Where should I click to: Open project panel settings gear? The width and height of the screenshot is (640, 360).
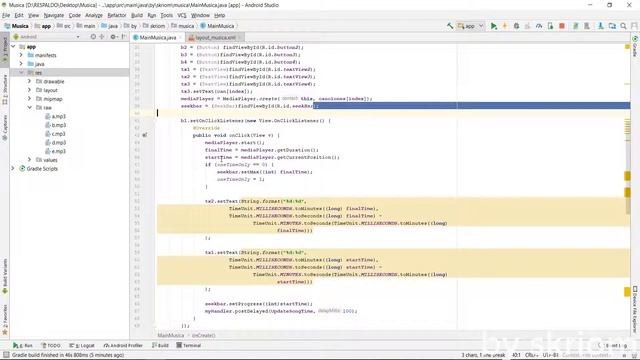(113, 37)
